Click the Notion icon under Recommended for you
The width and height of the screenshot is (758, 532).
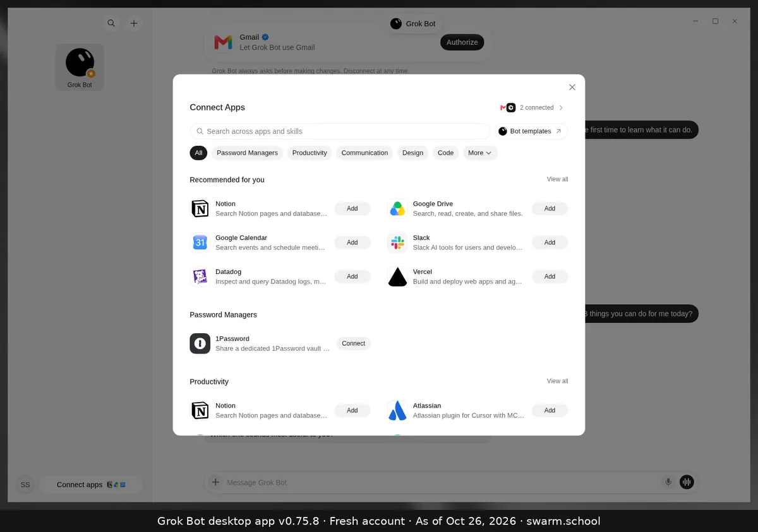tap(200, 209)
